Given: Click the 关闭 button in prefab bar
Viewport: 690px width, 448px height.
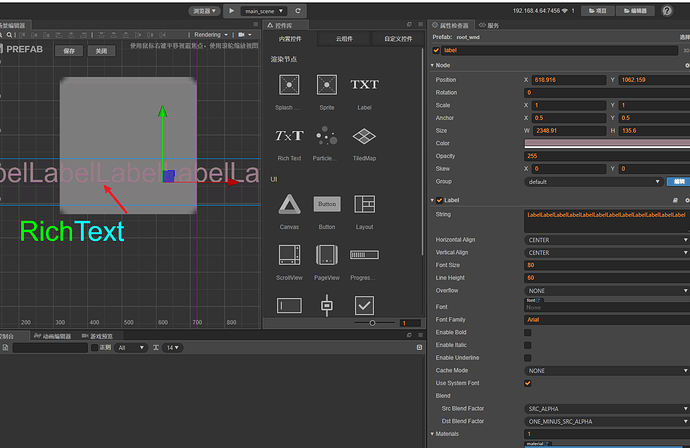Looking at the screenshot, I should [100, 49].
